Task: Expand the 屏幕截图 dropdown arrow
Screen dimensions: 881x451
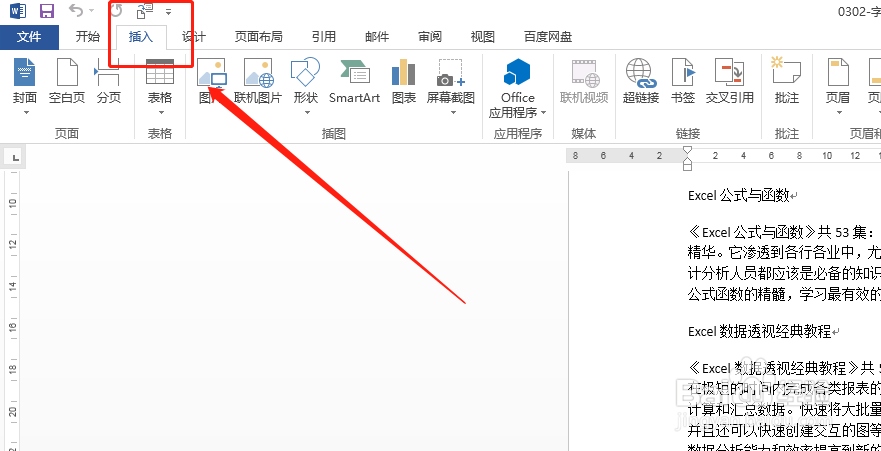Action: pos(453,113)
